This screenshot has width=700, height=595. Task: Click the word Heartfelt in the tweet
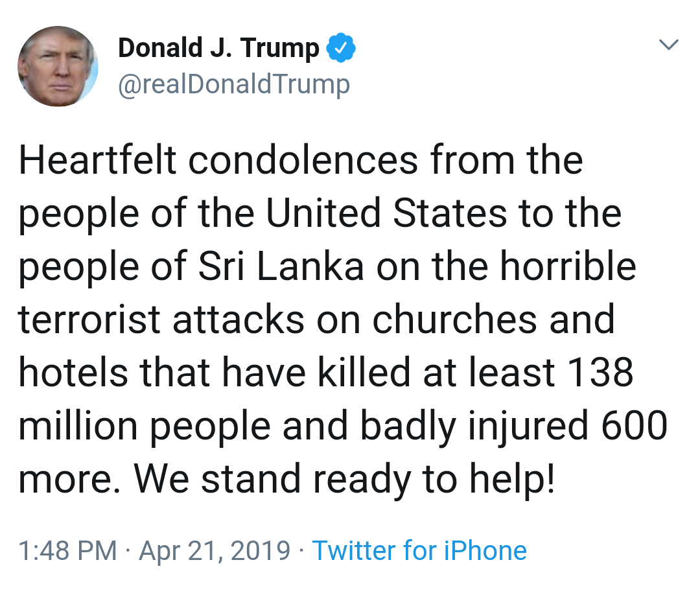coord(97,160)
